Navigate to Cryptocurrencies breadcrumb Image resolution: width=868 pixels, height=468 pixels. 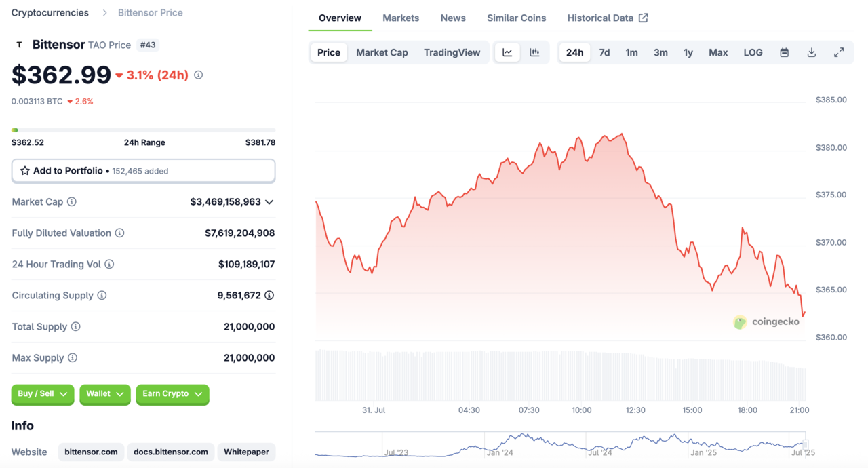(x=50, y=12)
